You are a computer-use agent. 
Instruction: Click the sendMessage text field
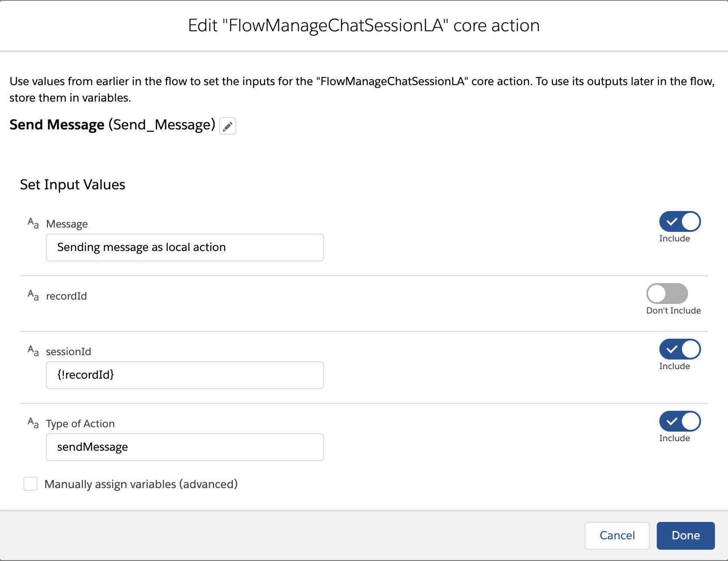click(x=185, y=447)
